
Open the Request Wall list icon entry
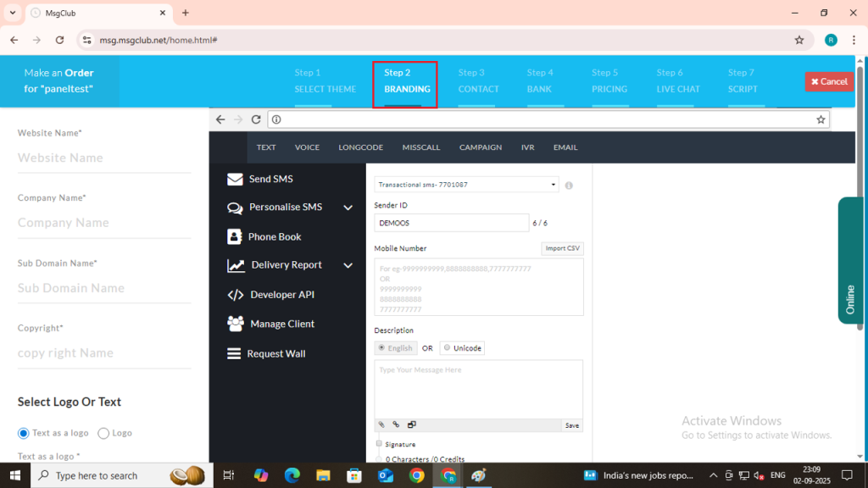pos(266,353)
